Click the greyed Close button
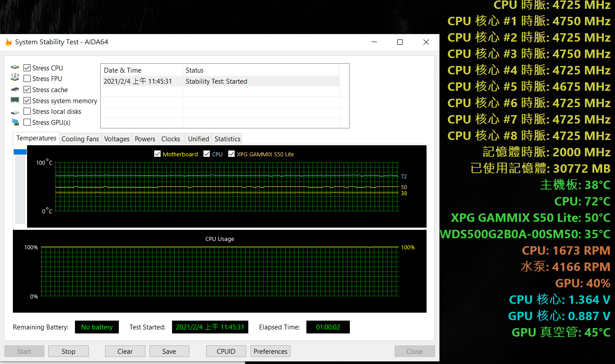The width and height of the screenshot is (615, 364). click(x=415, y=351)
